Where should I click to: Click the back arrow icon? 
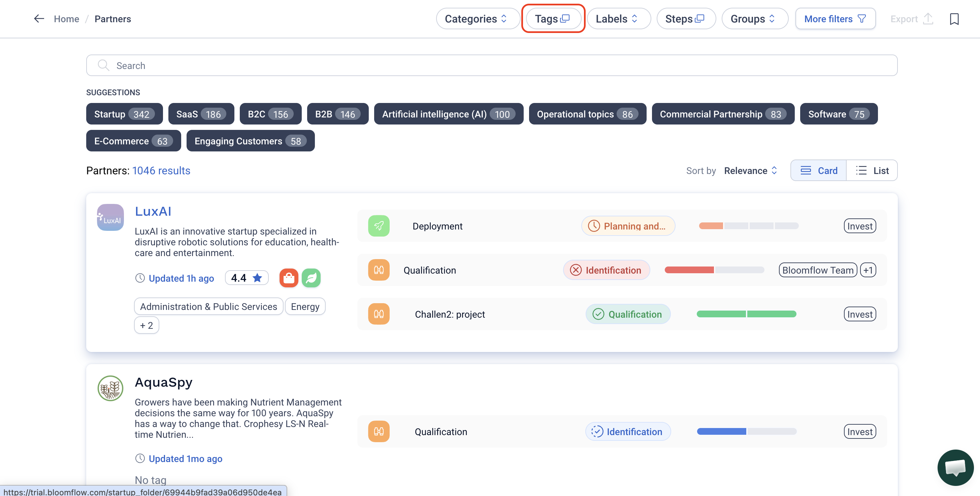coord(39,19)
